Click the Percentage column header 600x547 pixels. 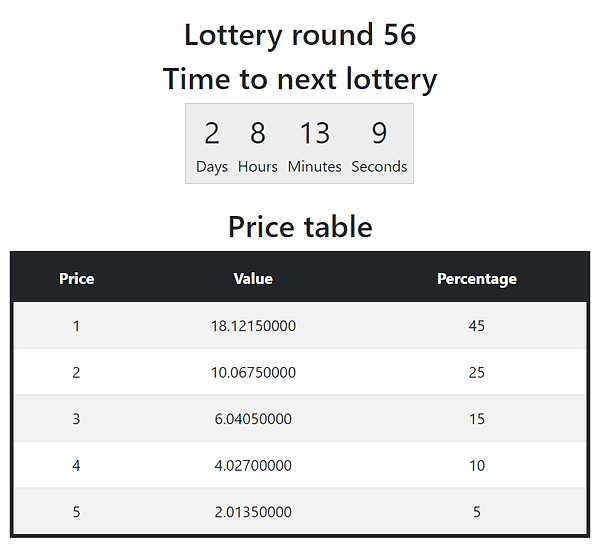click(x=477, y=279)
